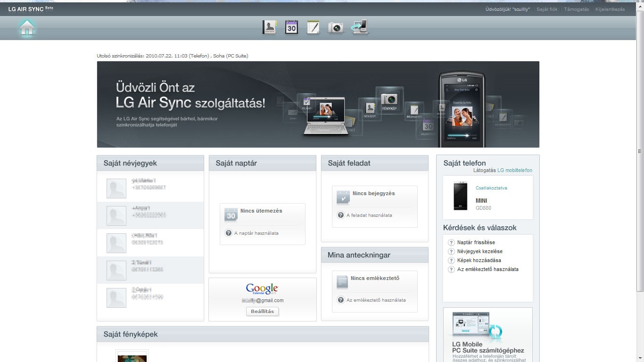Click the Kérdések és válaszok heading
The image size is (644, 362).
(x=480, y=228)
